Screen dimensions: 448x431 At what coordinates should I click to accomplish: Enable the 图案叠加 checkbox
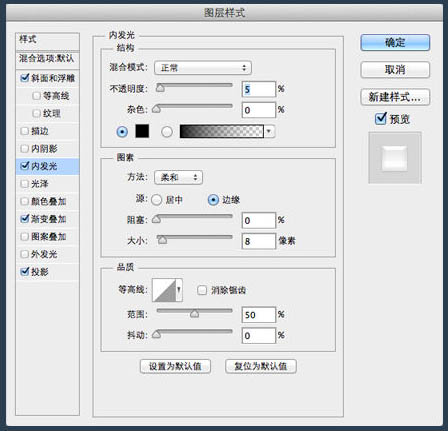24,236
